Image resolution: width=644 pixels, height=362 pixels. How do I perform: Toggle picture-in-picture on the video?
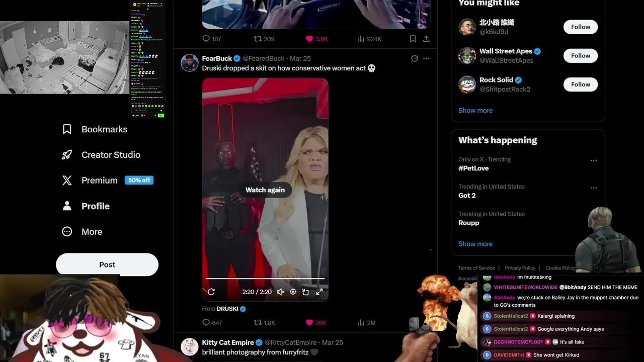coord(305,292)
